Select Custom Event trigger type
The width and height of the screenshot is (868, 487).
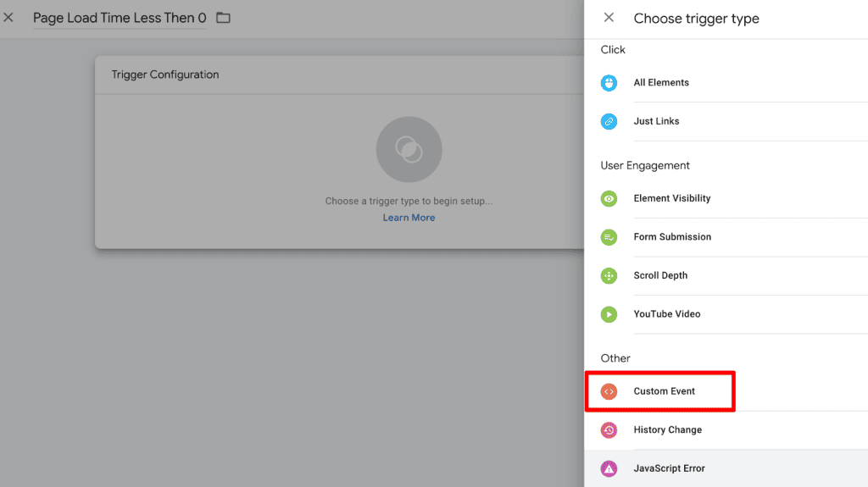tap(665, 391)
